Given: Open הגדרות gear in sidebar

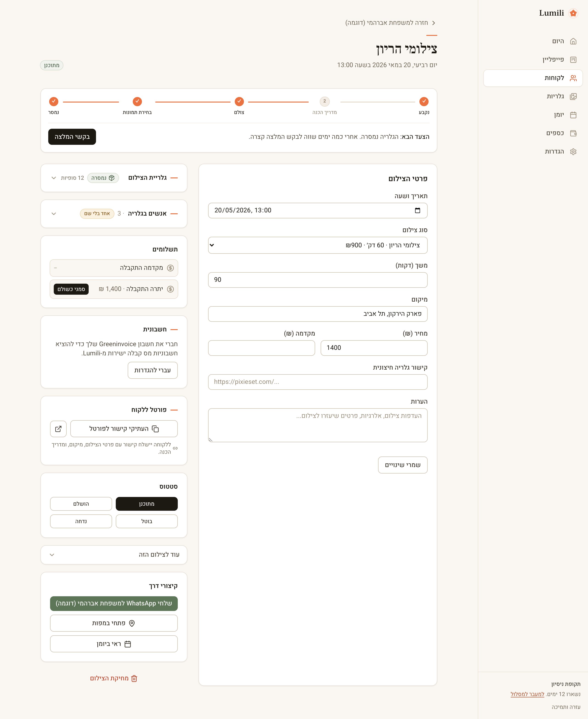Looking at the screenshot, I should point(573,151).
